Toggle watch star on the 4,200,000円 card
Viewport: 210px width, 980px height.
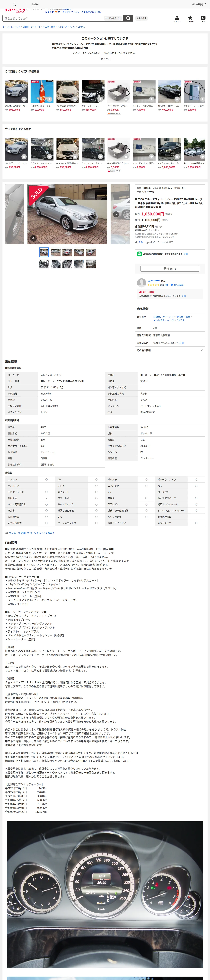click(50, 157)
